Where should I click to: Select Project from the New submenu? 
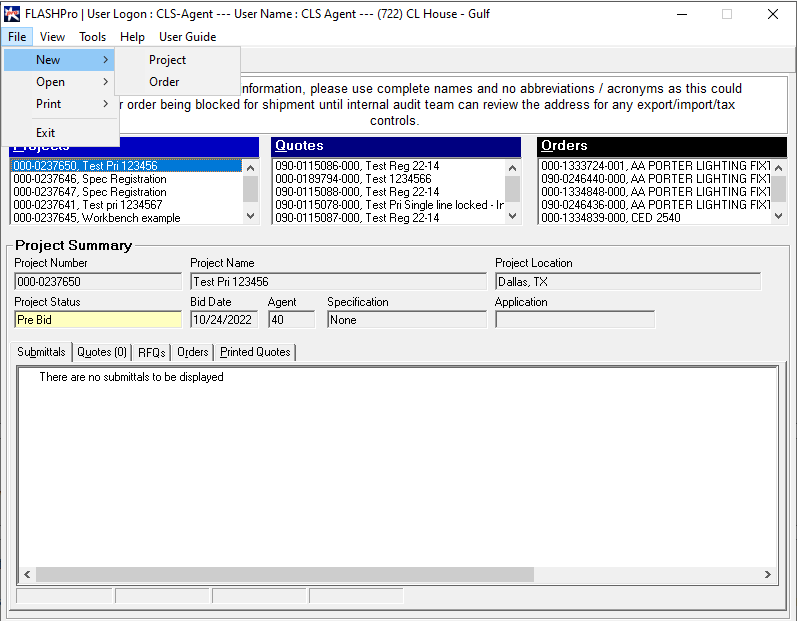tap(167, 60)
